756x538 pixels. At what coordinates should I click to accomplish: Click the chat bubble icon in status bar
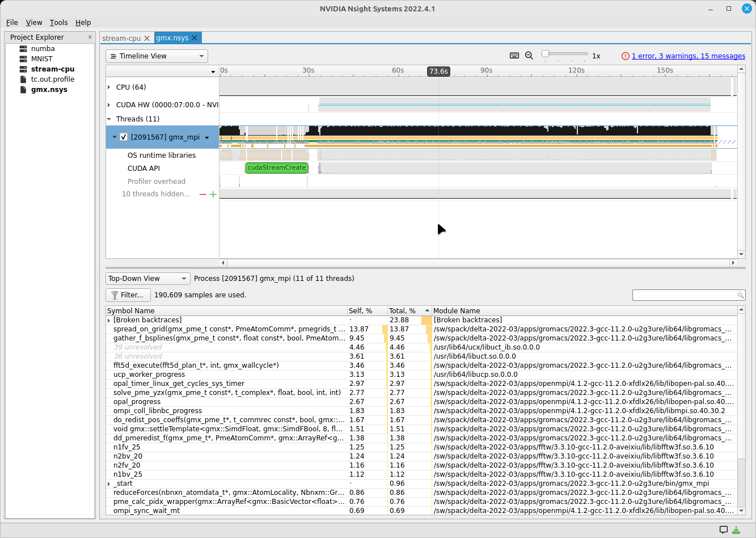724,530
